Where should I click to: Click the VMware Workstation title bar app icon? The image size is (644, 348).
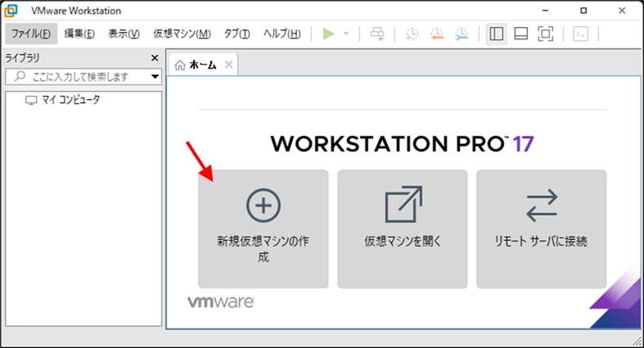11,11
